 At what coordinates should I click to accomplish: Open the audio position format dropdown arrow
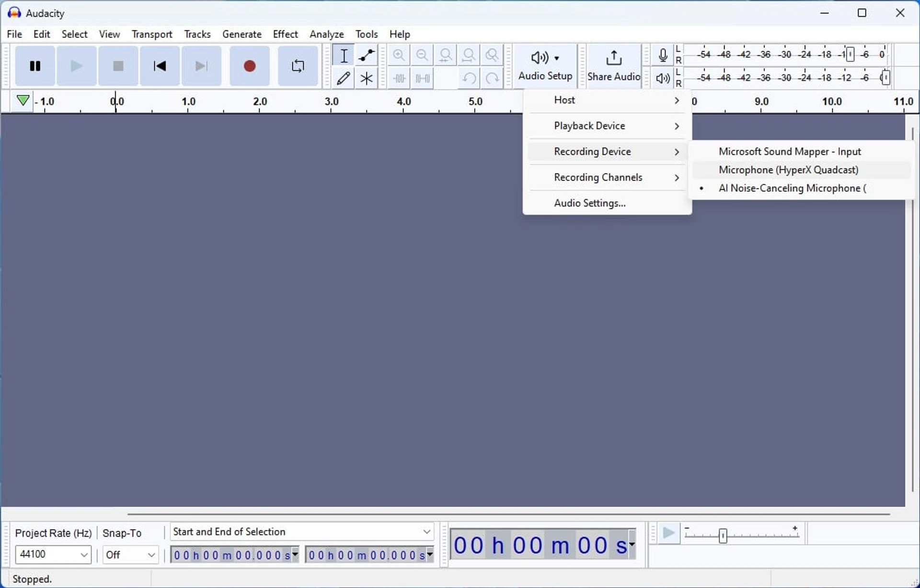coord(632,544)
